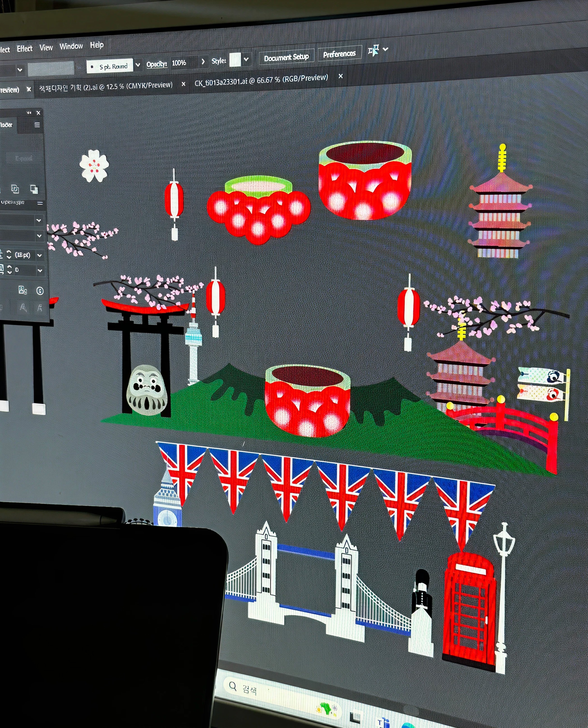
Task: Click the Minus Back pathfinder icon
Action: (x=34, y=189)
